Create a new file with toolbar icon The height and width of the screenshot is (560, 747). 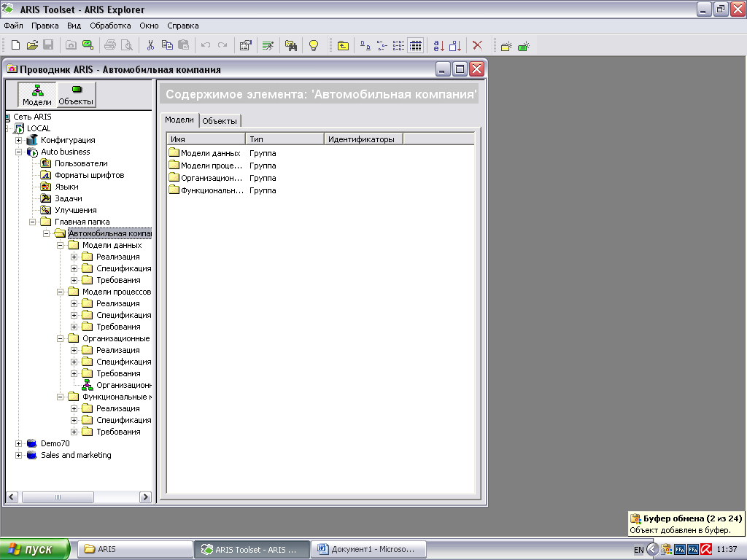(15, 45)
